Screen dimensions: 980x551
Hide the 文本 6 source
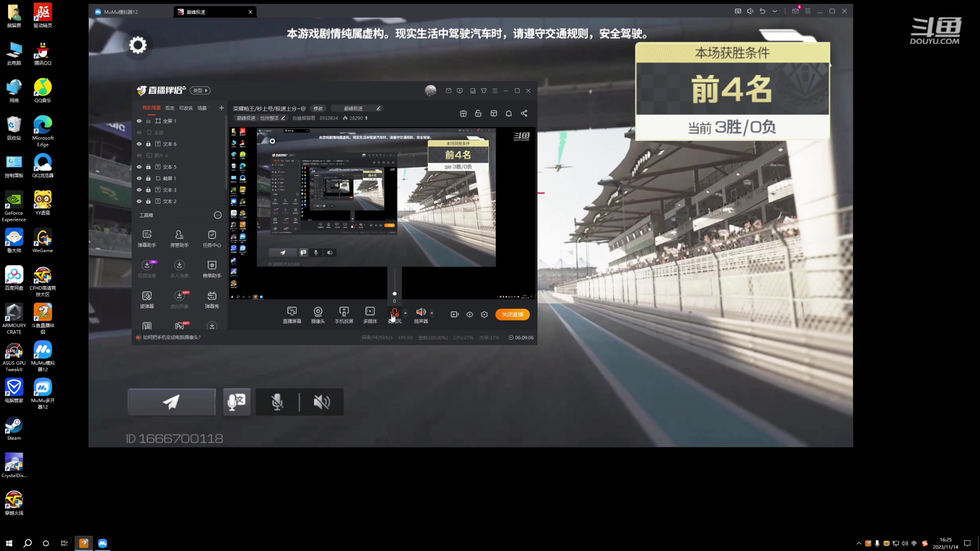tap(139, 144)
